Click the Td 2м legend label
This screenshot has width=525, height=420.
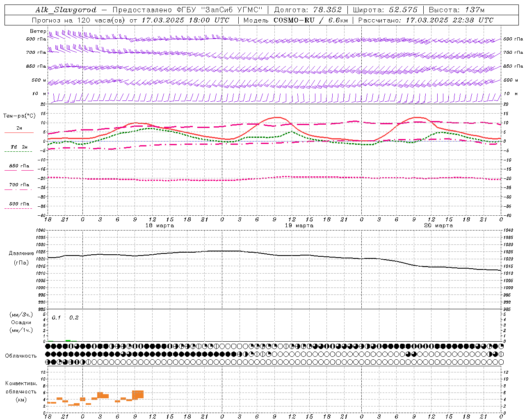[19, 147]
